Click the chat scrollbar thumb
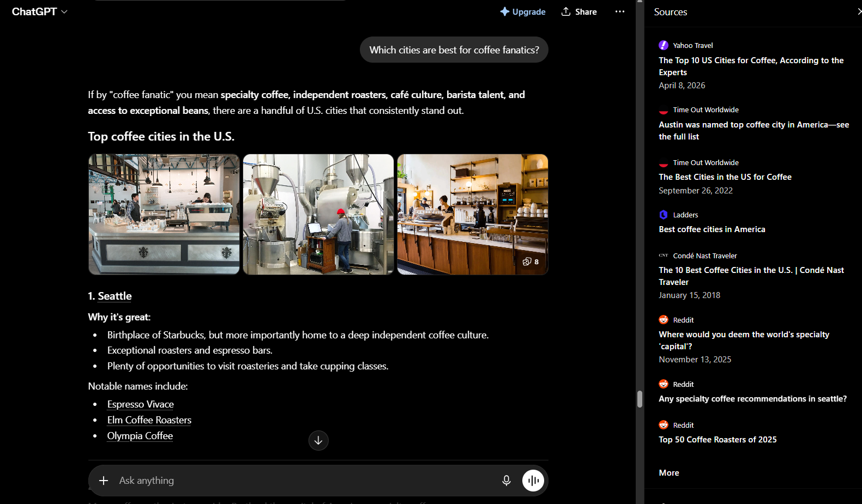This screenshot has width=862, height=504. pyautogui.click(x=640, y=399)
